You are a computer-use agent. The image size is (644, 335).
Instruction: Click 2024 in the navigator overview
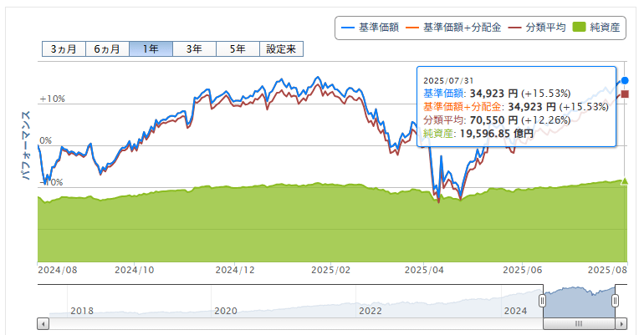pos(515,311)
